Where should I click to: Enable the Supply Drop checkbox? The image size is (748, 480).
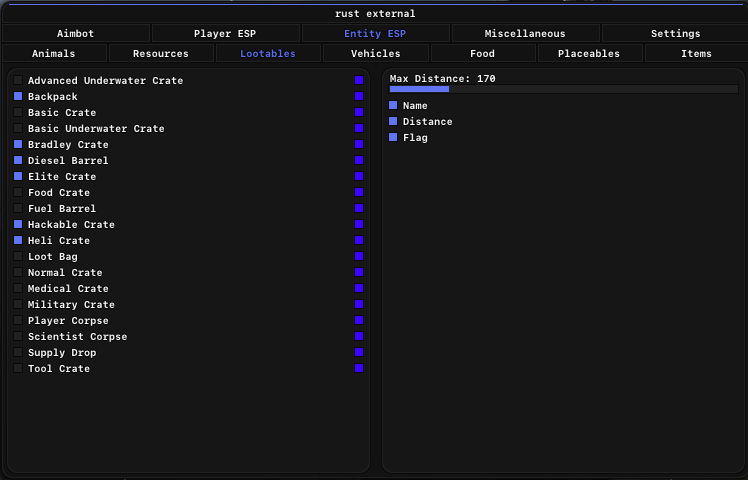[18, 352]
